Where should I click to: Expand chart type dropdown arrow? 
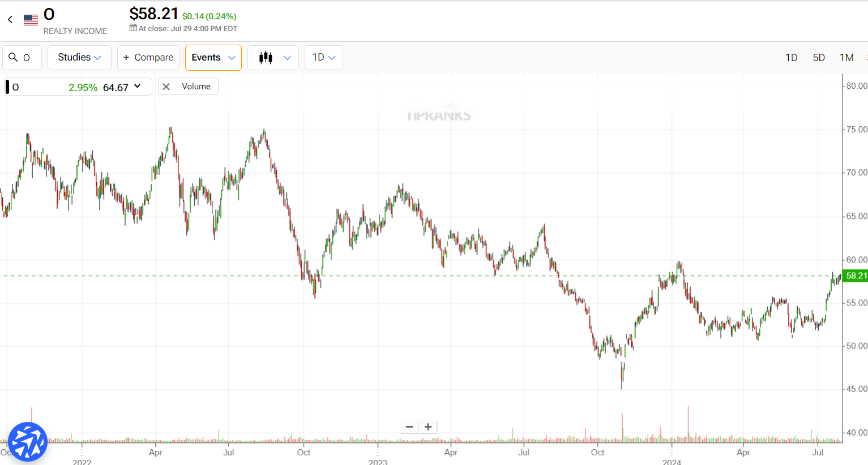point(287,58)
